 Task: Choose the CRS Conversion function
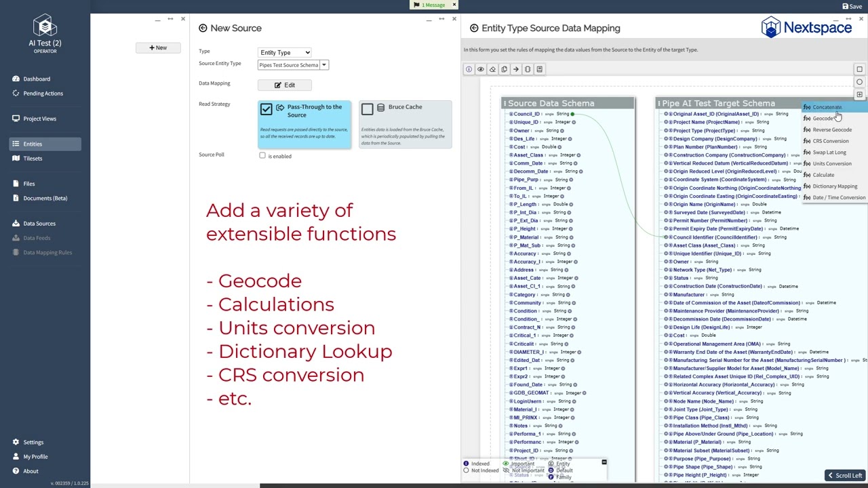pos(833,141)
